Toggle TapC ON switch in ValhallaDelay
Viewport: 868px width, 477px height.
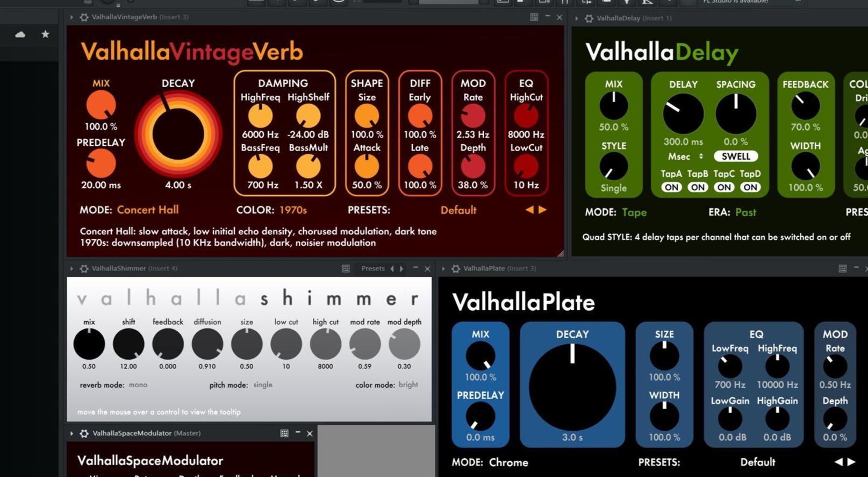point(724,187)
